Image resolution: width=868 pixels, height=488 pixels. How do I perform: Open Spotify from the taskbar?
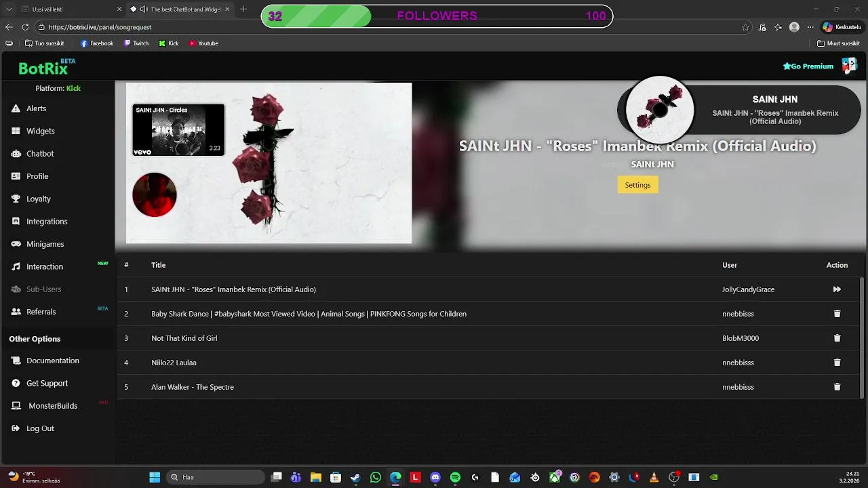[455, 477]
